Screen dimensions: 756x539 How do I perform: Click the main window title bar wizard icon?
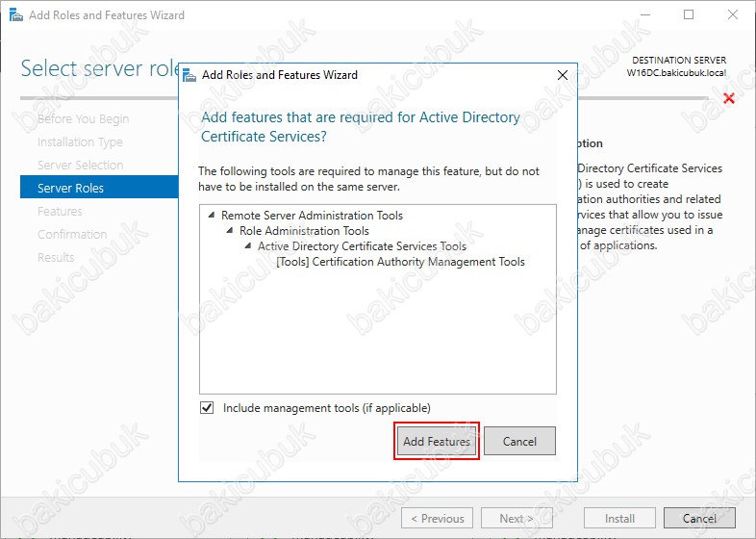[16, 15]
